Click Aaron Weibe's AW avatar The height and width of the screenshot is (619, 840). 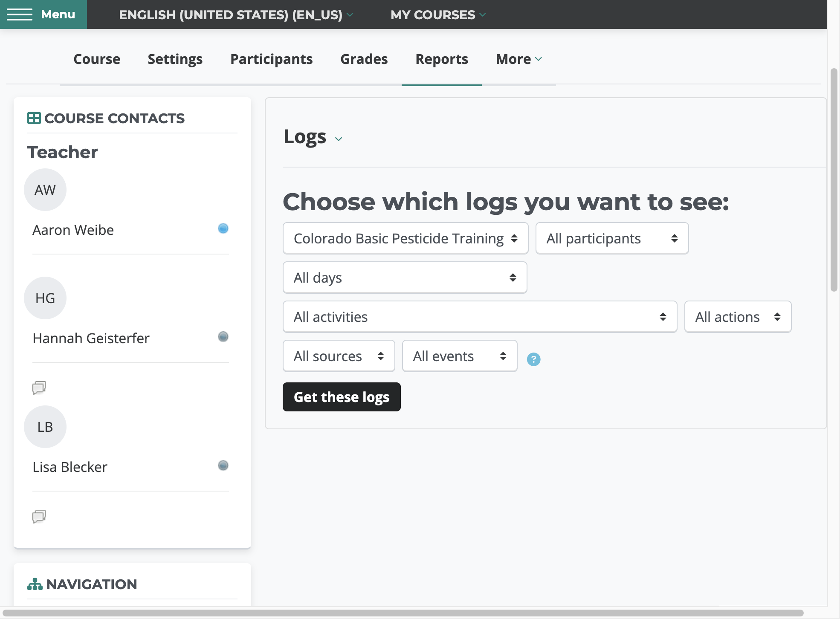pyautogui.click(x=45, y=190)
